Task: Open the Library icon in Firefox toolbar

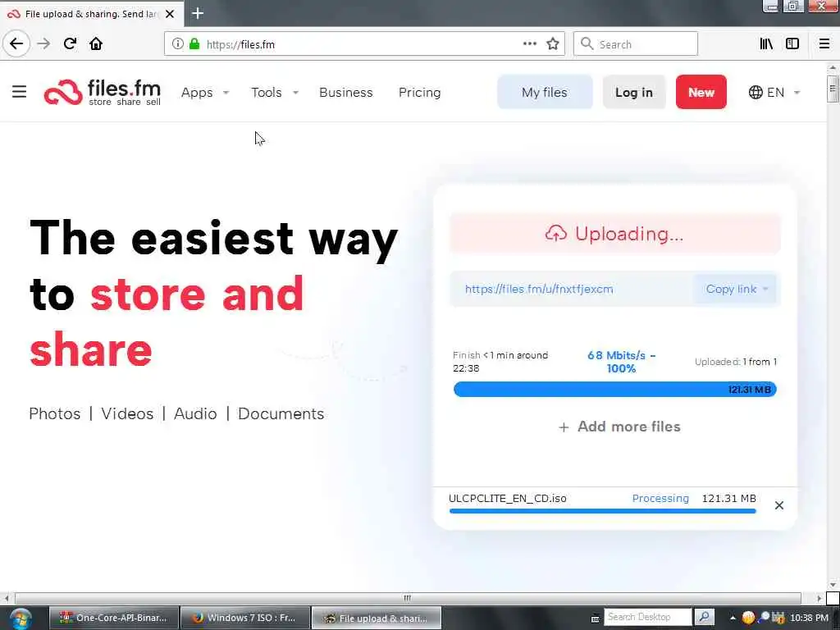Action: tap(766, 44)
